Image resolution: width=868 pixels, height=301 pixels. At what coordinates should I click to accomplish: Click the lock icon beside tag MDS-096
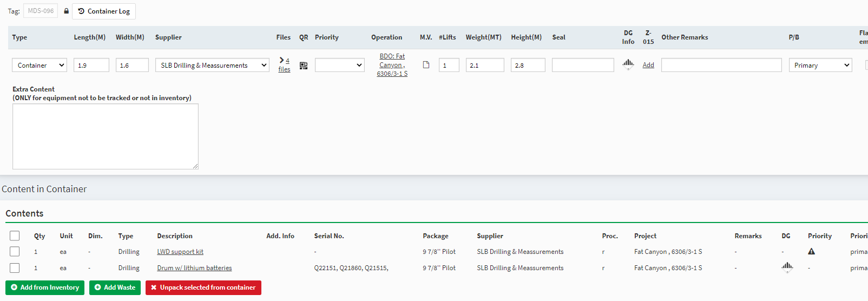(x=66, y=11)
